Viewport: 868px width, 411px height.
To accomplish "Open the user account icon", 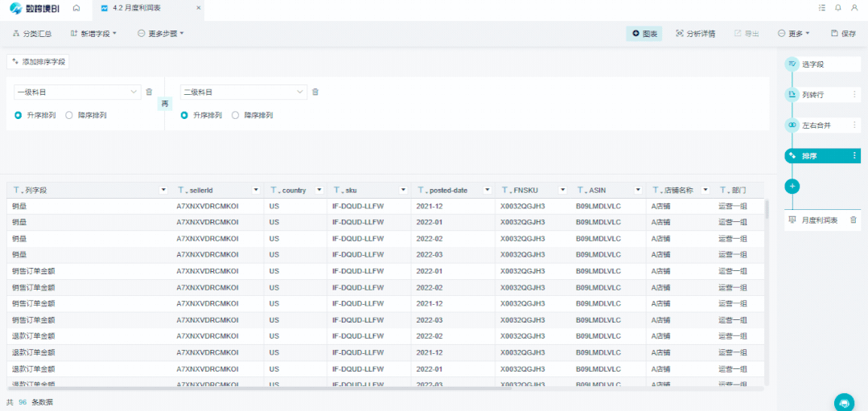I will pyautogui.click(x=854, y=8).
